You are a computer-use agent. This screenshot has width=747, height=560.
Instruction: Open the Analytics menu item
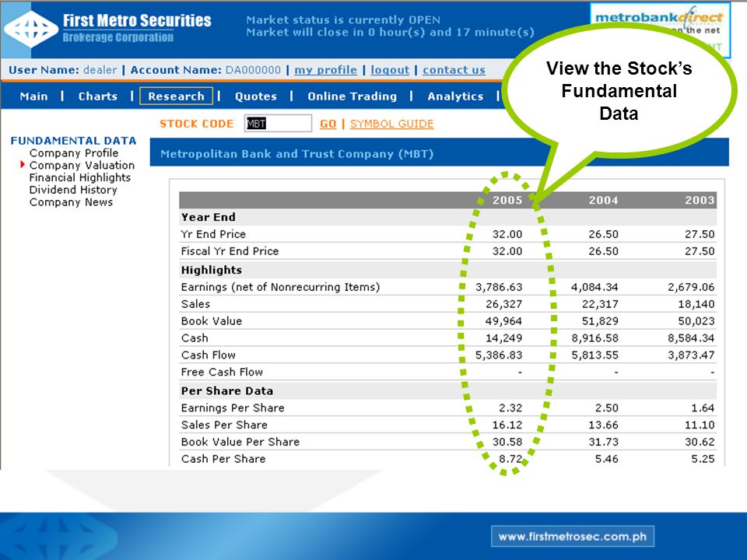[x=455, y=96]
